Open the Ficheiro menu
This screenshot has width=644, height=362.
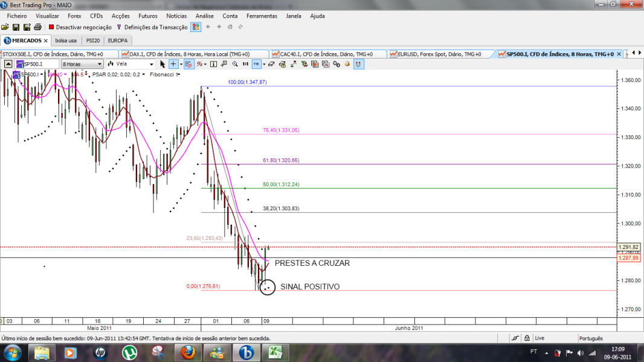(x=17, y=16)
